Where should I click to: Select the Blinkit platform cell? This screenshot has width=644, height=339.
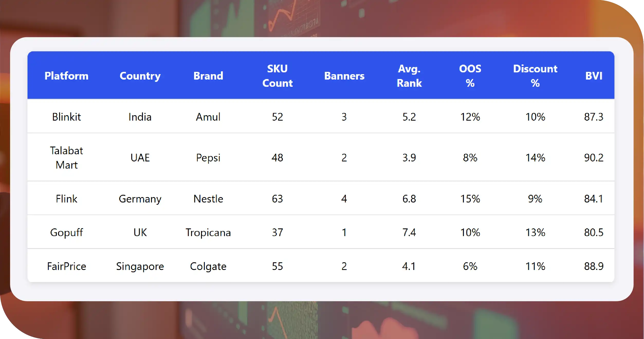click(x=66, y=117)
